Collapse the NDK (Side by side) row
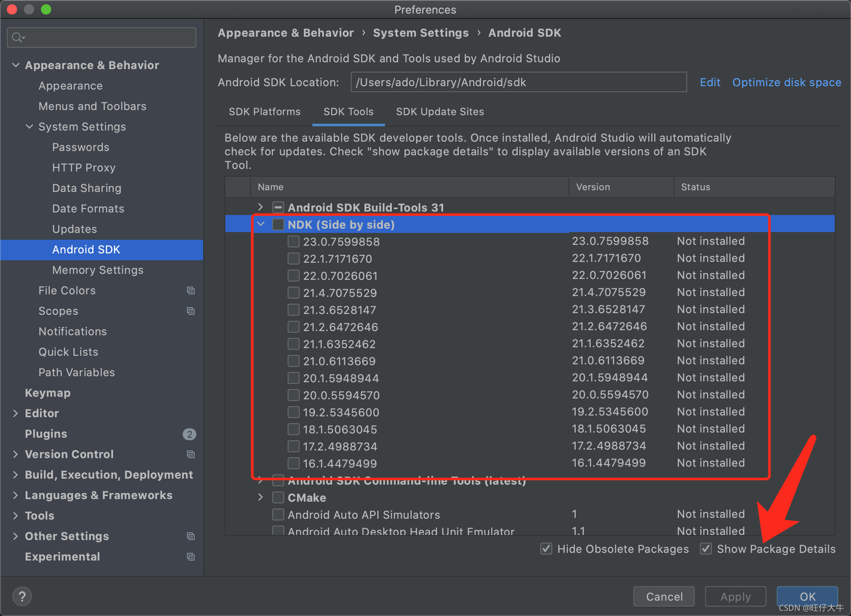Image resolution: width=851 pixels, height=616 pixels. [261, 224]
